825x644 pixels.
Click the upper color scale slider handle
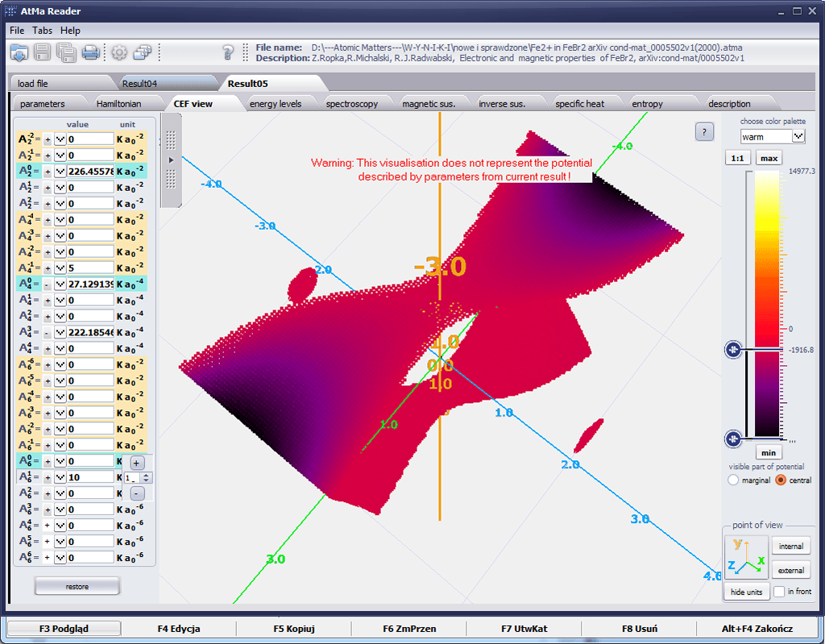pos(733,349)
